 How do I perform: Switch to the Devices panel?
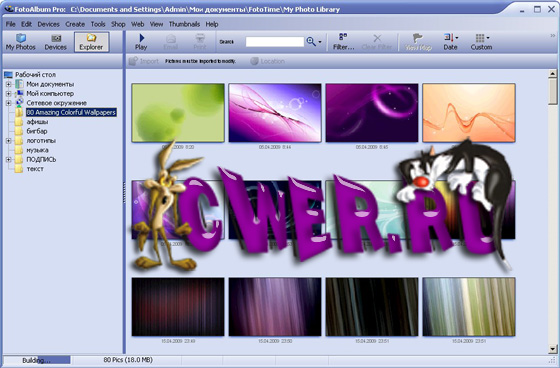pos(55,42)
